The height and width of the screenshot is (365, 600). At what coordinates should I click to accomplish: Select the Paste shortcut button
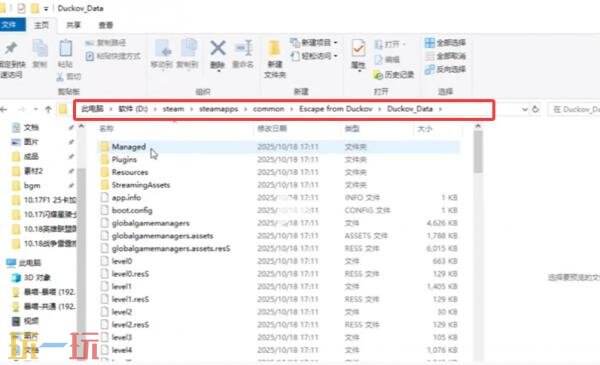(x=113, y=56)
